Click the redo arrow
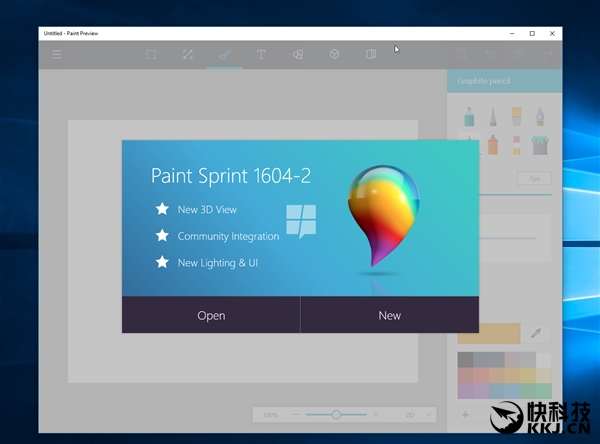The height and width of the screenshot is (444, 600). coord(548,54)
